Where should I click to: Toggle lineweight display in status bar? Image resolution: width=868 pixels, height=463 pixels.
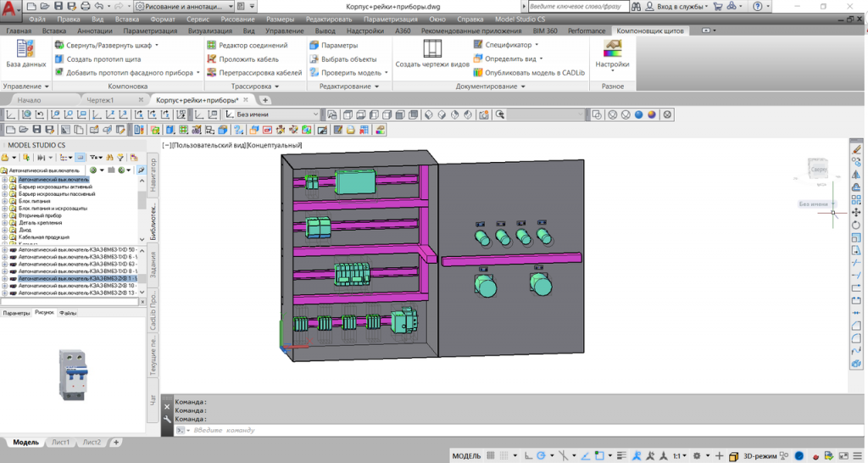[x=621, y=456]
